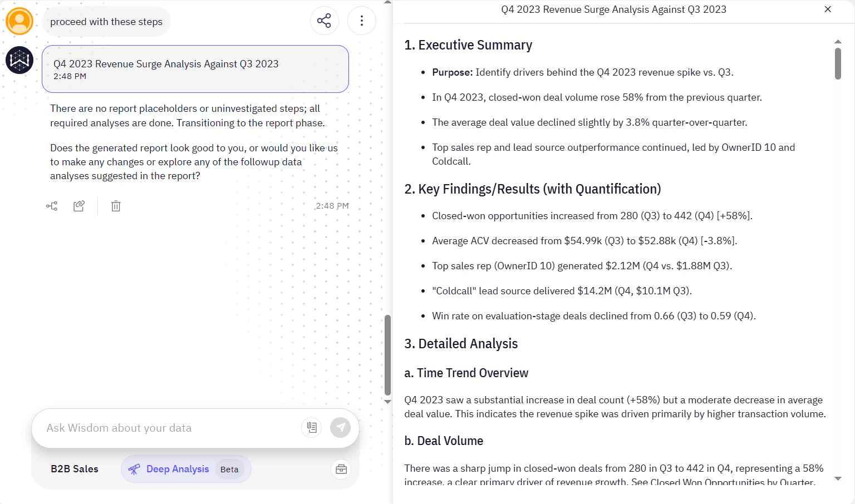Click the user profile avatar
Image resolution: width=855 pixels, height=504 pixels.
coord(19,21)
